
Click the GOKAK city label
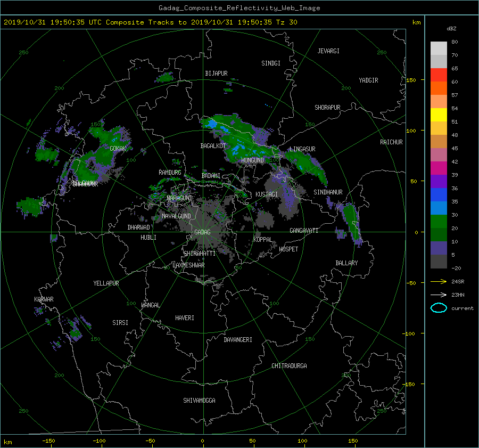pyautogui.click(x=118, y=149)
